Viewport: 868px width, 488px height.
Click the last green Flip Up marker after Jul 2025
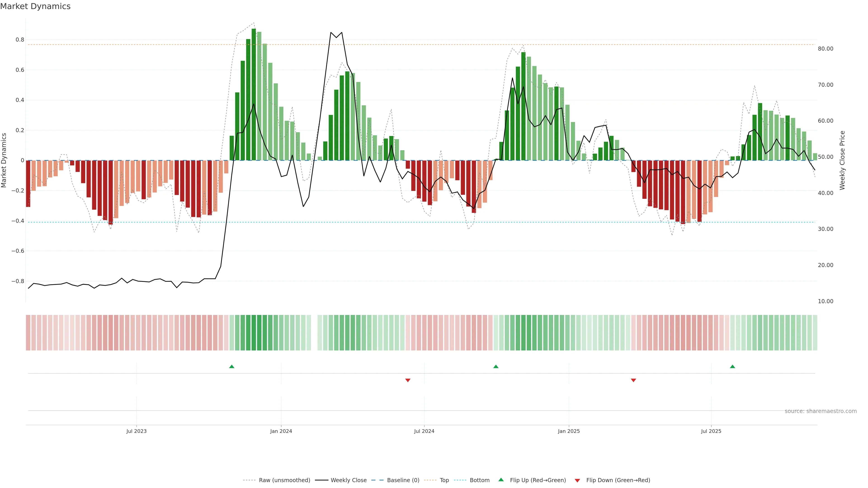(x=732, y=366)
